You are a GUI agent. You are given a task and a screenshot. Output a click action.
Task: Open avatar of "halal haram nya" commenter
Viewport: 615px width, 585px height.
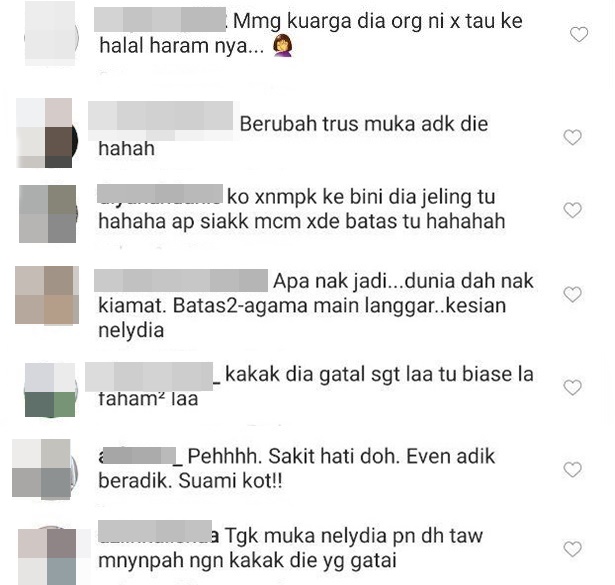coord(51,35)
